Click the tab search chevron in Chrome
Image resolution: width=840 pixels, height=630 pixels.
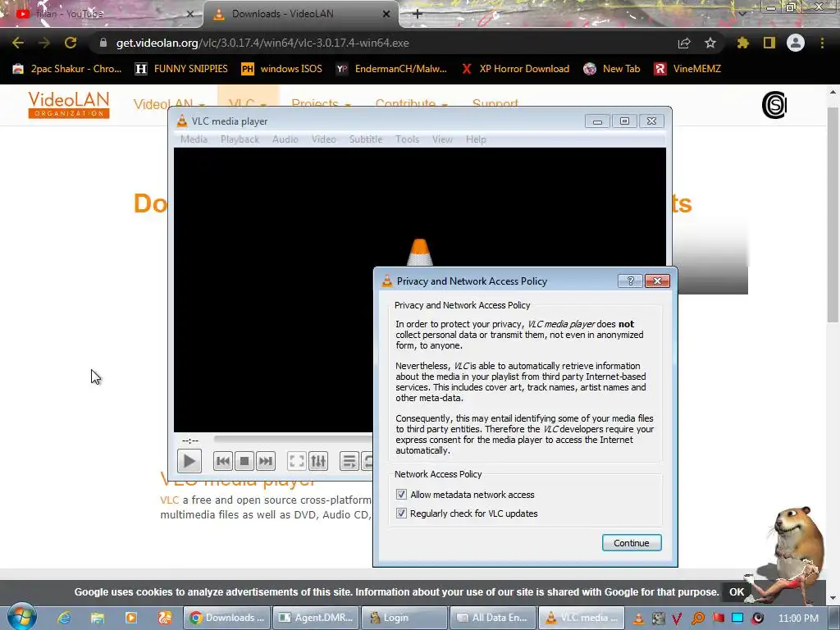742,13
